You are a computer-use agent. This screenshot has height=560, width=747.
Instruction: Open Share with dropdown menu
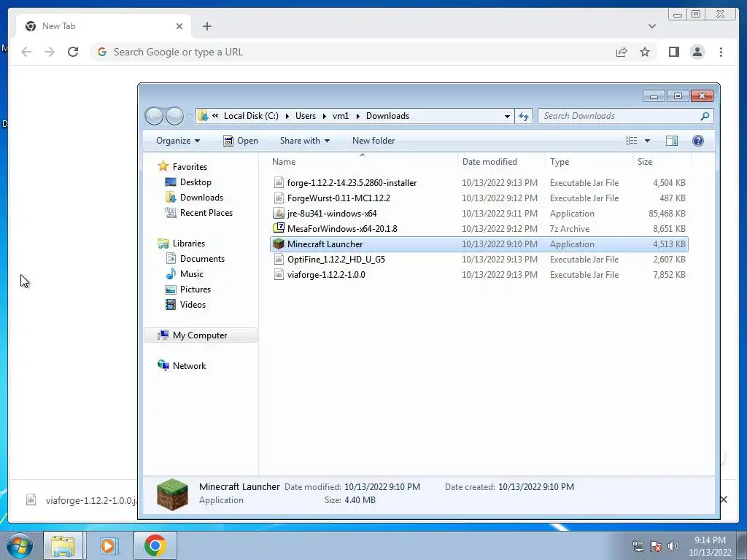[x=304, y=141]
